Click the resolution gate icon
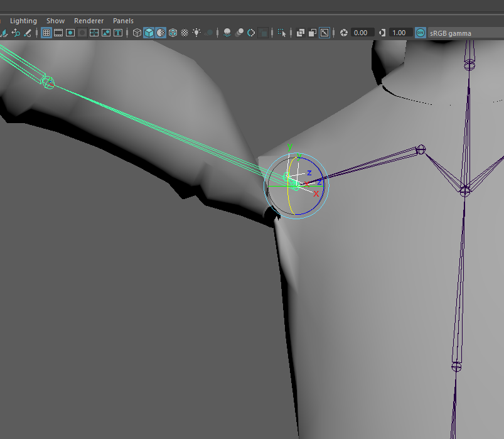Screen dimensions: 504x439 [70, 33]
